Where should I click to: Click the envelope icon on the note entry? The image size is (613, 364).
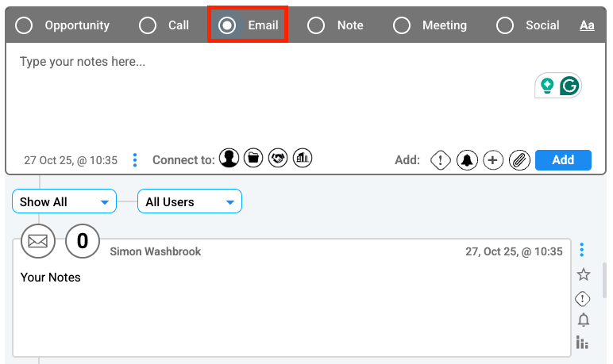point(38,241)
